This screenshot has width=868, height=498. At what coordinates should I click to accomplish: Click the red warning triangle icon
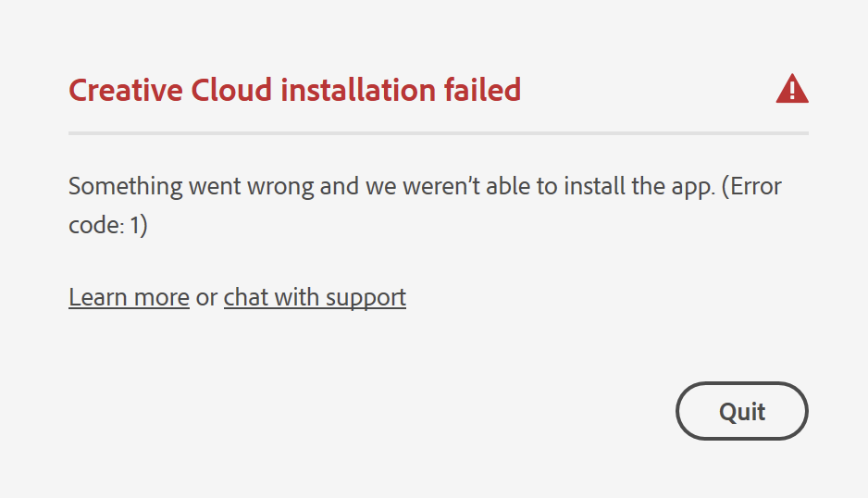point(792,90)
